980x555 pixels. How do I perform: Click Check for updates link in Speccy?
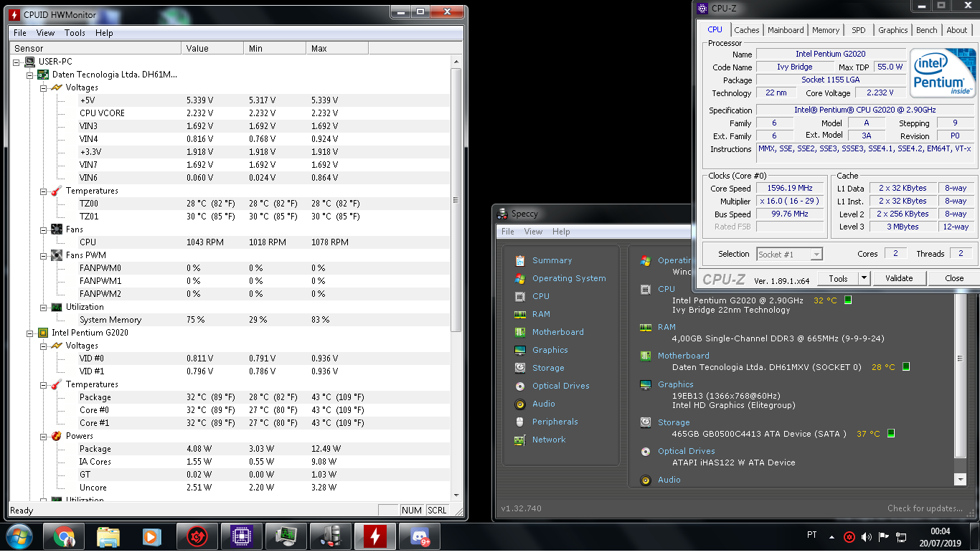(925, 508)
